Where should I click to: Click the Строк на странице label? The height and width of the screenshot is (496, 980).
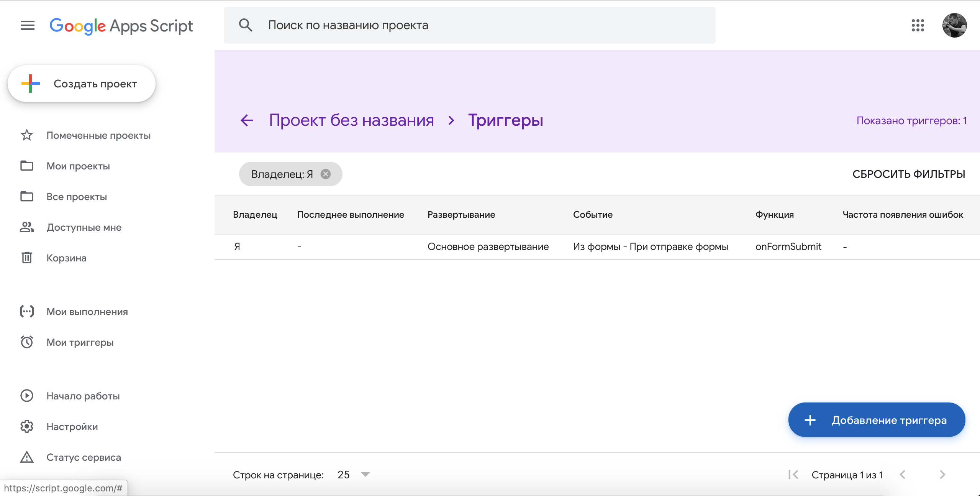coord(278,475)
